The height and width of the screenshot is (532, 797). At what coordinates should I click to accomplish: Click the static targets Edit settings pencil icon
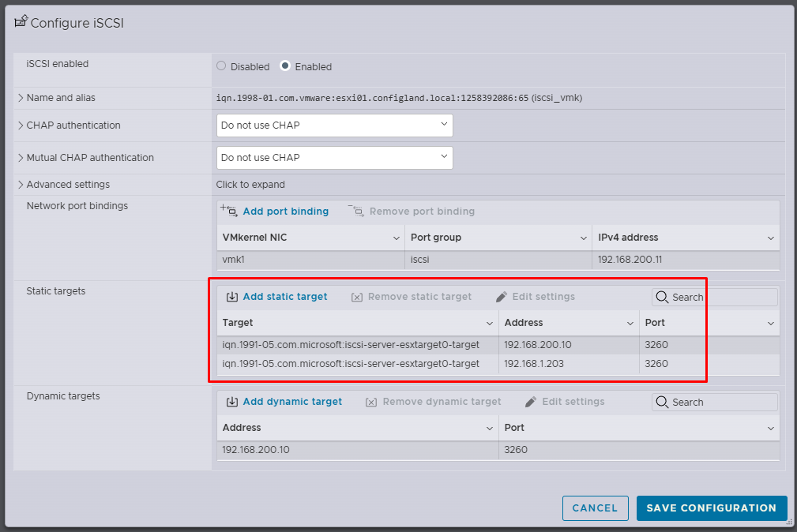click(x=502, y=297)
